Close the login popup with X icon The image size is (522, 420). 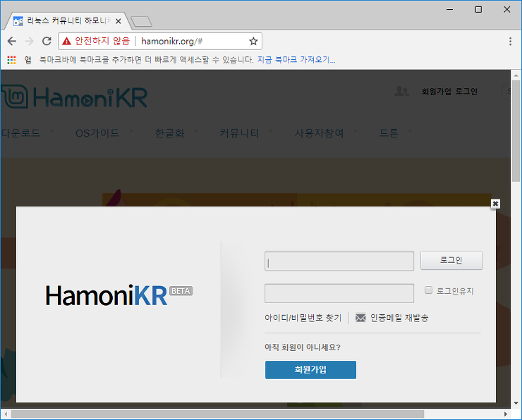pos(495,204)
